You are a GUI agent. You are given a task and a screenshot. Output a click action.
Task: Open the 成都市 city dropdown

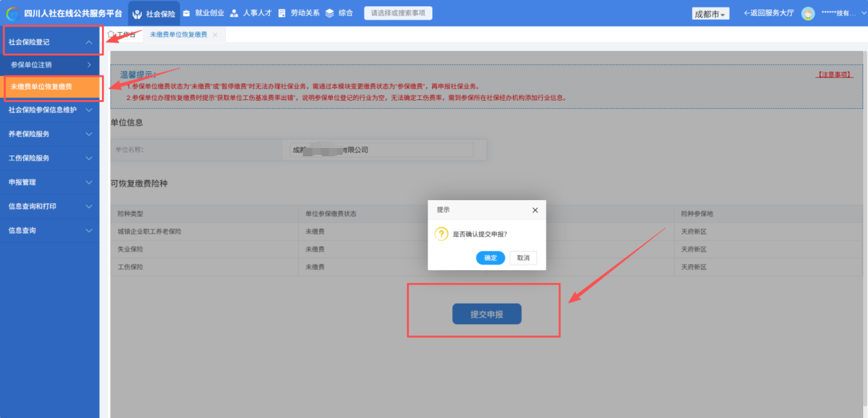pos(711,14)
